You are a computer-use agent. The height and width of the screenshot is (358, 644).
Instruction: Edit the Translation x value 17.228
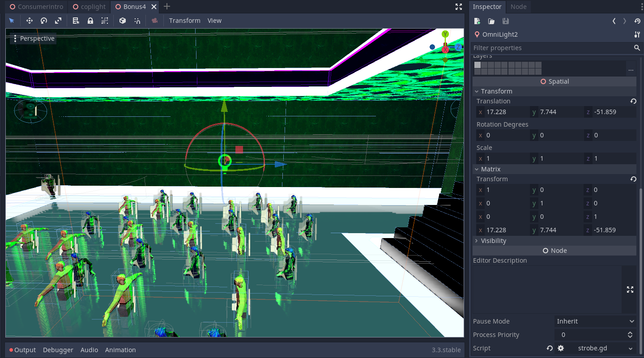(503, 112)
